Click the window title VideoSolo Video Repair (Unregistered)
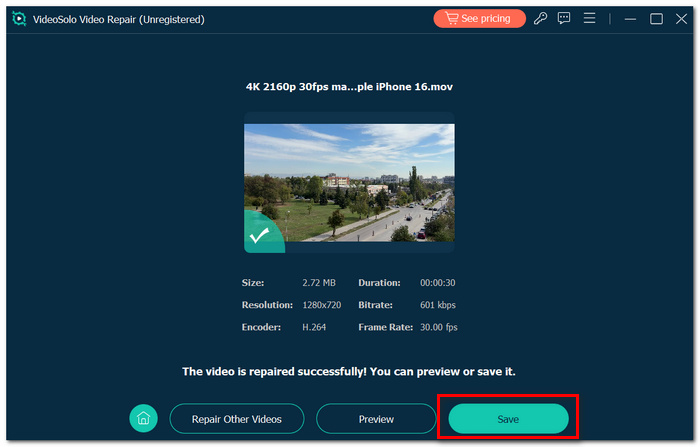700x447 pixels. [119, 19]
